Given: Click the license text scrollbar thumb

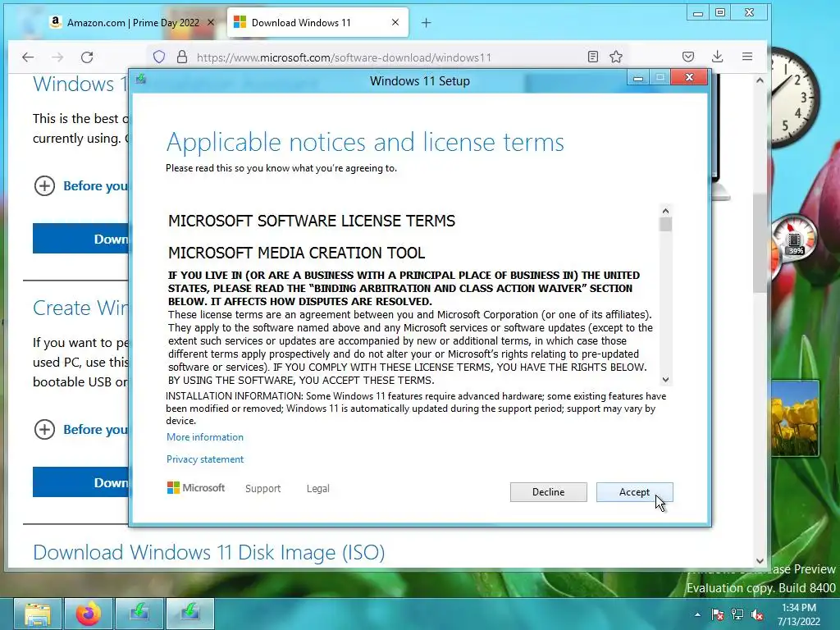Looking at the screenshot, I should click(x=665, y=225).
